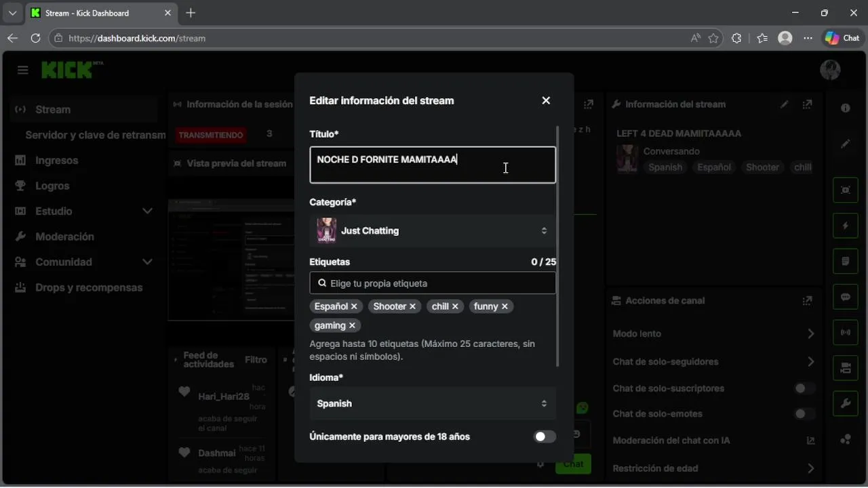Toggle Únicamente para mayores de 18 años
Screen dimensions: 868x488
click(x=545, y=436)
